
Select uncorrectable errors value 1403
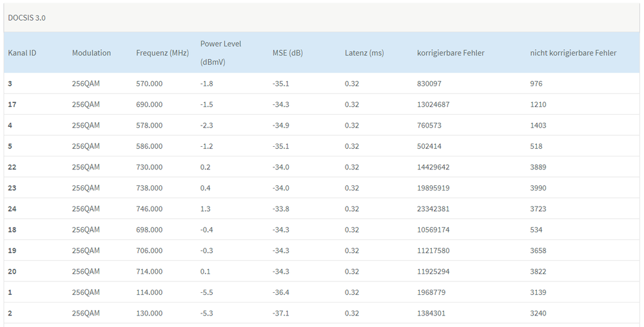pos(538,126)
